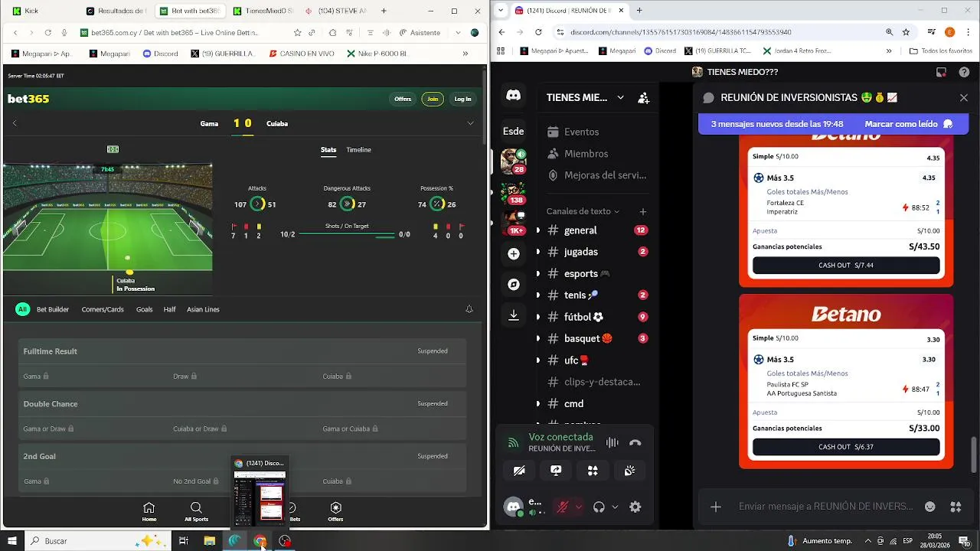980x551 pixels.
Task: Select the Stats tab in bet365 match view
Action: click(x=328, y=149)
